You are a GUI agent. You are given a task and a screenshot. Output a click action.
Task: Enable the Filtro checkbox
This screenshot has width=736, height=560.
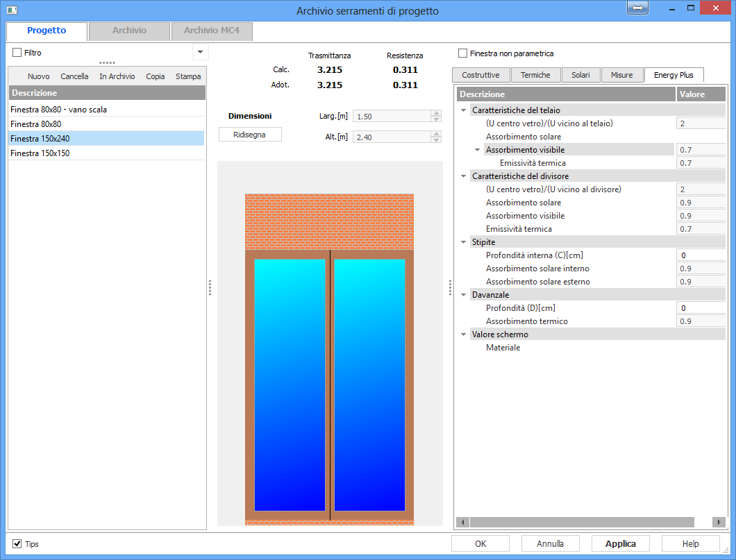point(17,53)
